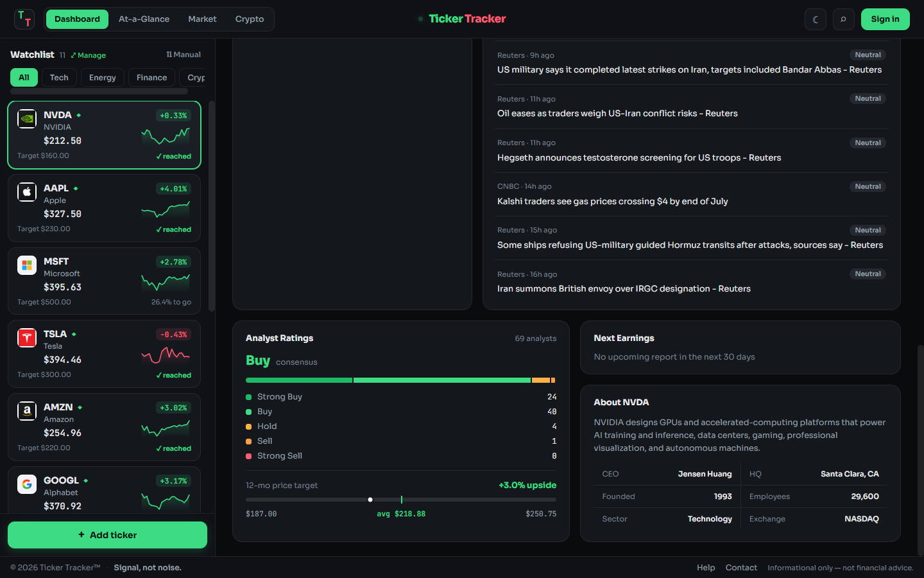Switch to the Dashboard tab
Image resolution: width=924 pixels, height=578 pixels.
pos(77,19)
